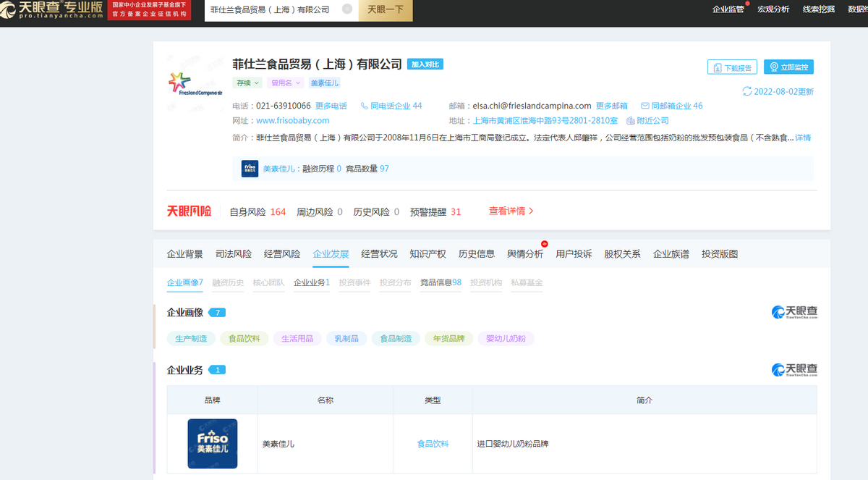
Task: Select the 美素佳儿 name cell in business table
Action: point(325,443)
